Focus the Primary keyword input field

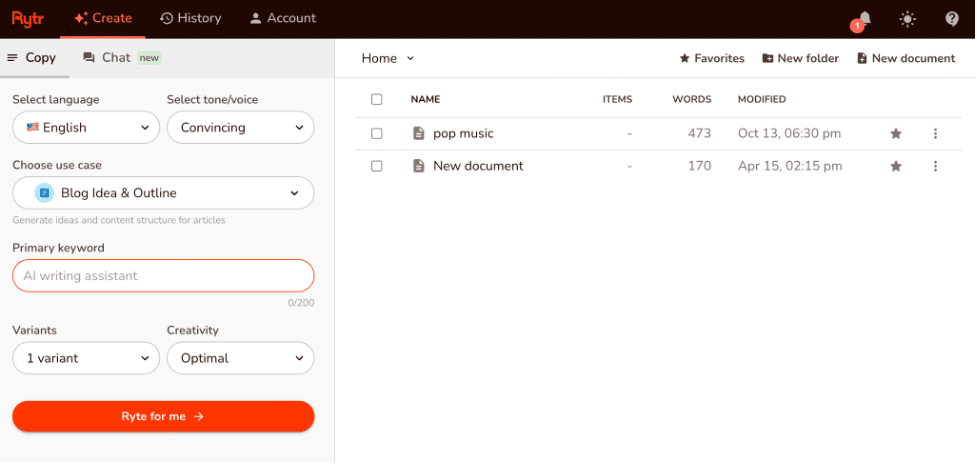[x=163, y=276]
